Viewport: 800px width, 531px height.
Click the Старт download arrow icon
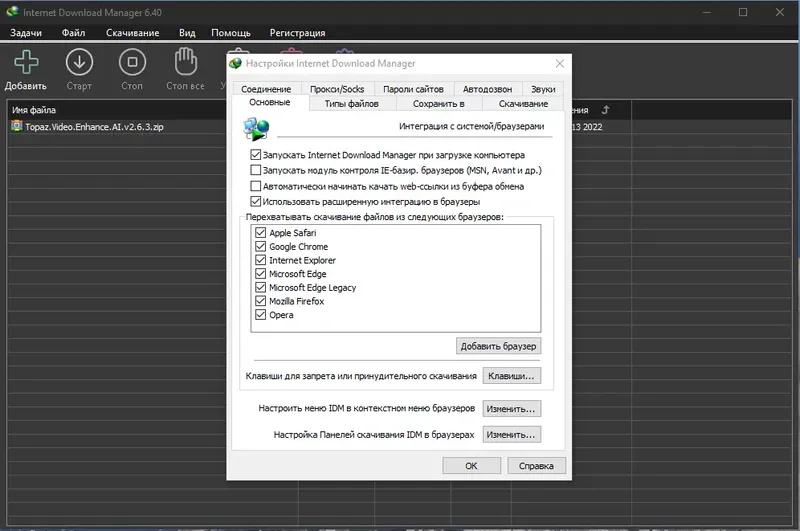(79, 62)
